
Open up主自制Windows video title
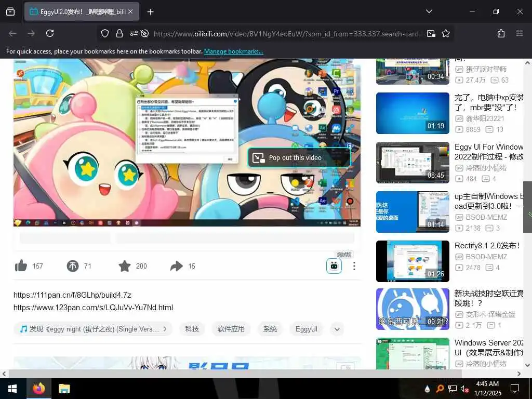(x=489, y=201)
